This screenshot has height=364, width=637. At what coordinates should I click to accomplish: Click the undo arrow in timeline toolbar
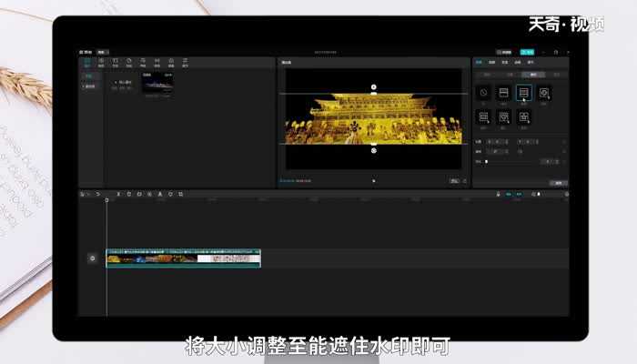point(97,194)
